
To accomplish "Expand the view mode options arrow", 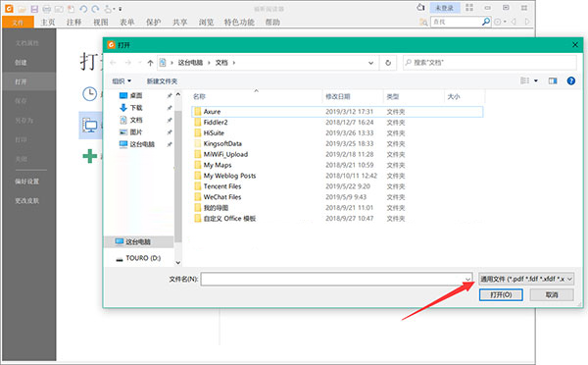I will (x=536, y=80).
